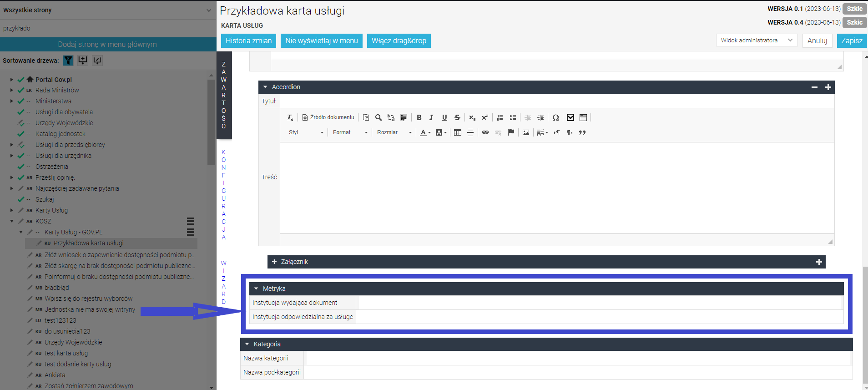This screenshot has width=868, height=390.
Task: Click the Anuluj button
Action: coord(817,41)
